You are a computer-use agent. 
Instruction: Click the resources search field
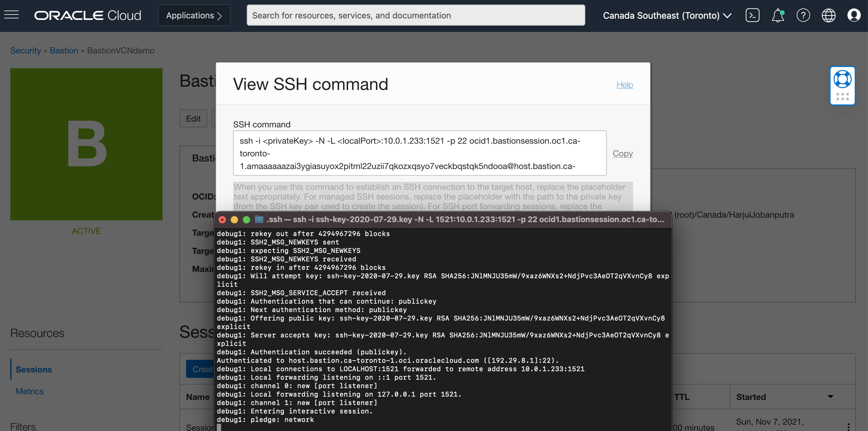[416, 15]
